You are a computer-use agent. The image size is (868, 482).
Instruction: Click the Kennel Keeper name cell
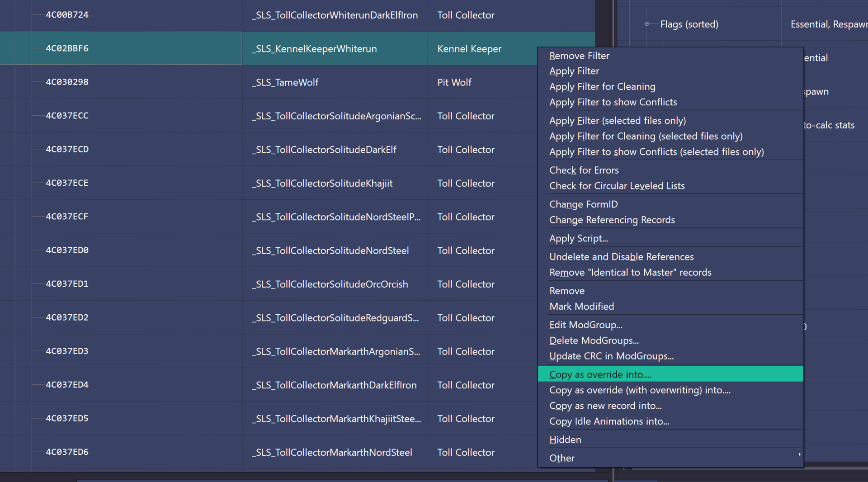pyautogui.click(x=469, y=49)
